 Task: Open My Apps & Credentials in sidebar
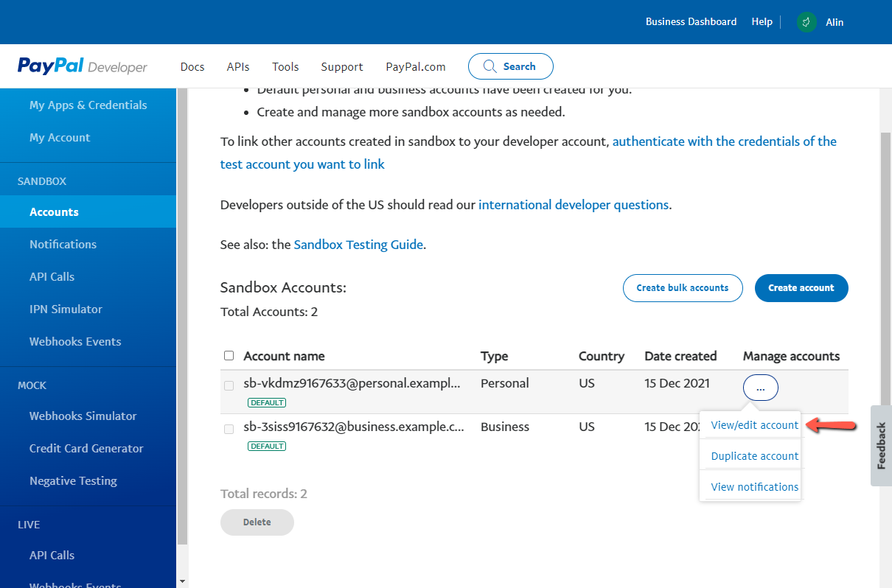click(88, 105)
